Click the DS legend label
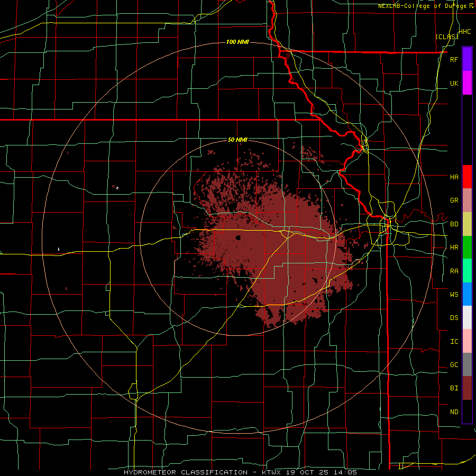476x476 pixels. (454, 318)
